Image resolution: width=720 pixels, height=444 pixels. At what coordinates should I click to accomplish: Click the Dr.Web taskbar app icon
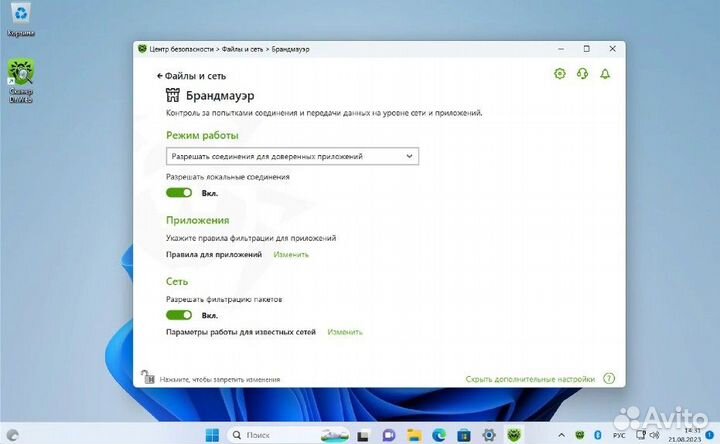(x=514, y=434)
